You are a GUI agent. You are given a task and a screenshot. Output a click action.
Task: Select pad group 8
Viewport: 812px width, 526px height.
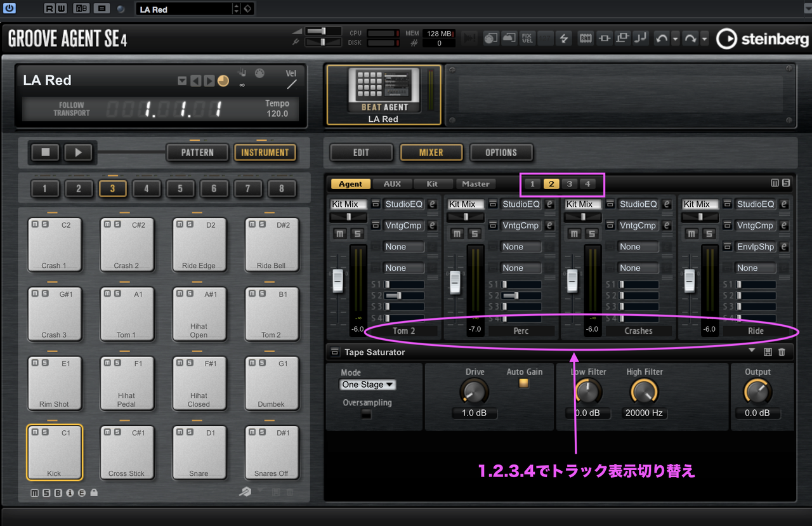click(x=282, y=188)
